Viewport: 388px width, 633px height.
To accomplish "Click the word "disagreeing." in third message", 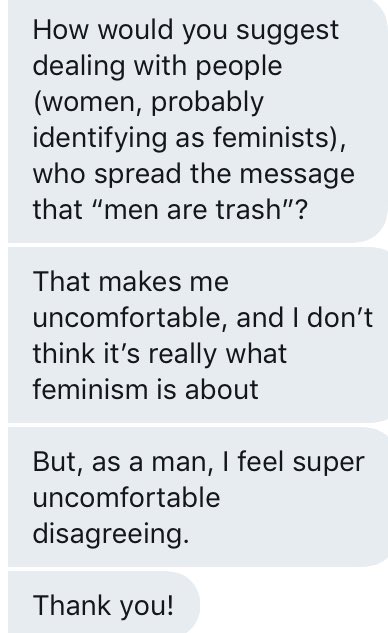I will tap(111, 534).
